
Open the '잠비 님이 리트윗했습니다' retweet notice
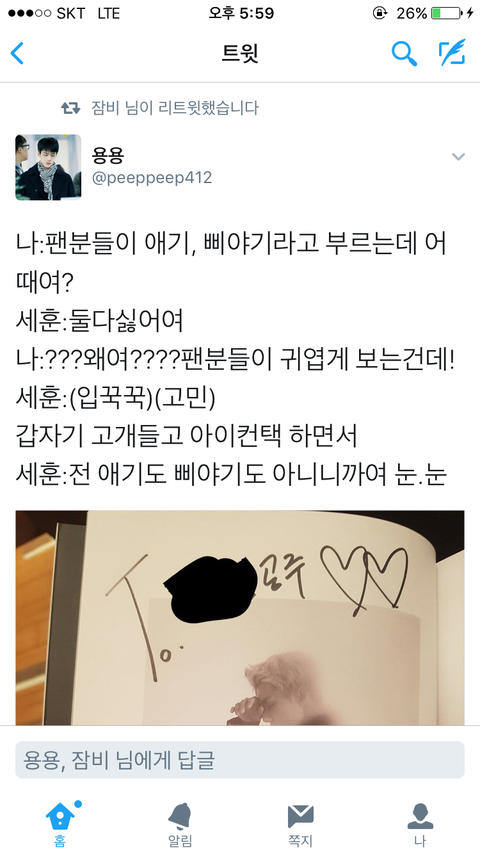pyautogui.click(x=175, y=108)
